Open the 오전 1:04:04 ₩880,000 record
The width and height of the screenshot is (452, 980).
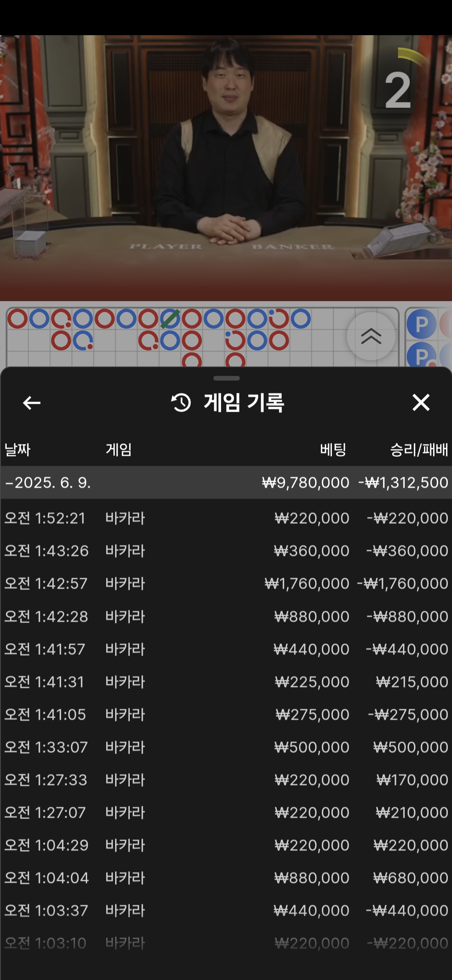[x=226, y=878]
